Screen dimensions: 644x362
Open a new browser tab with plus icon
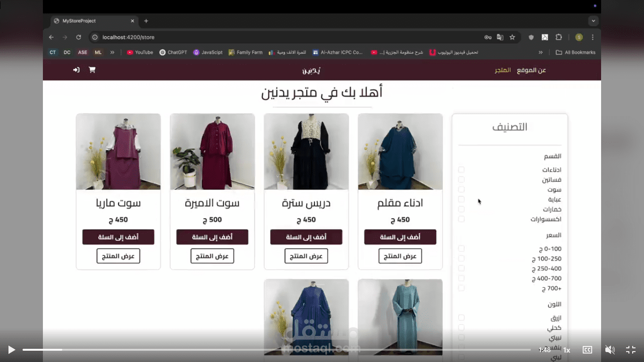click(x=146, y=21)
